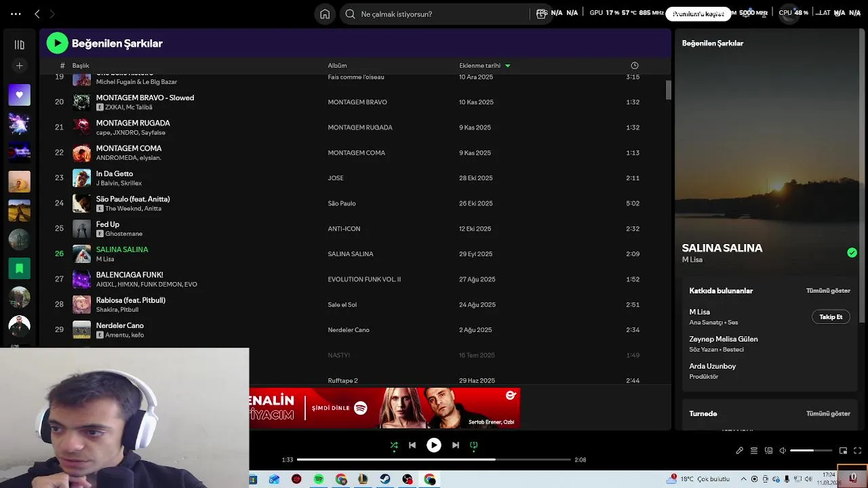
Task: Click the Premium'u keşfet button
Action: pyautogui.click(x=698, y=14)
